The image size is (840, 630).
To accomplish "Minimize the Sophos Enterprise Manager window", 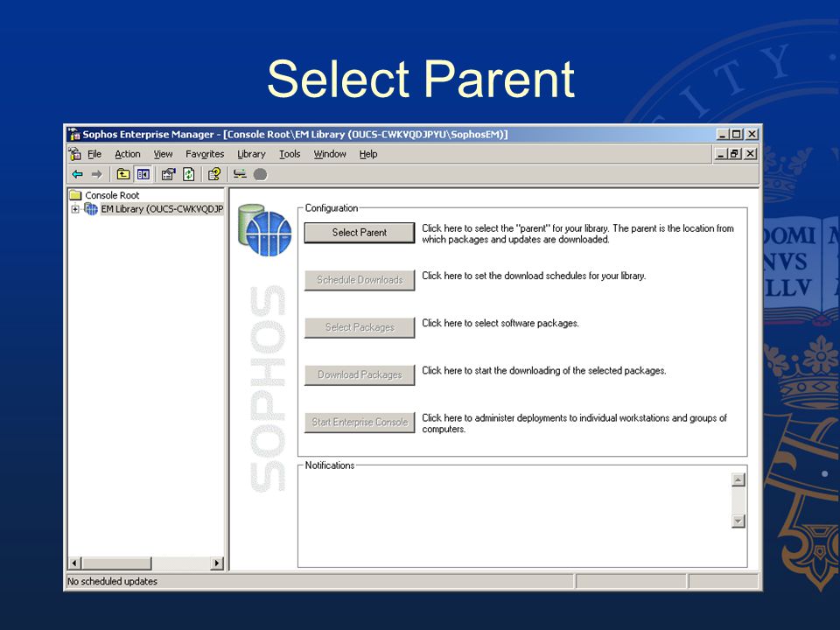I will pyautogui.click(x=723, y=134).
